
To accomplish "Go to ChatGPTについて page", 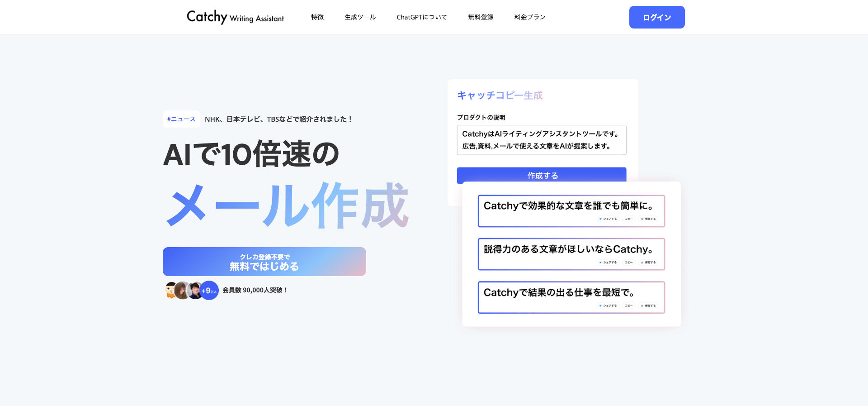I will (421, 17).
